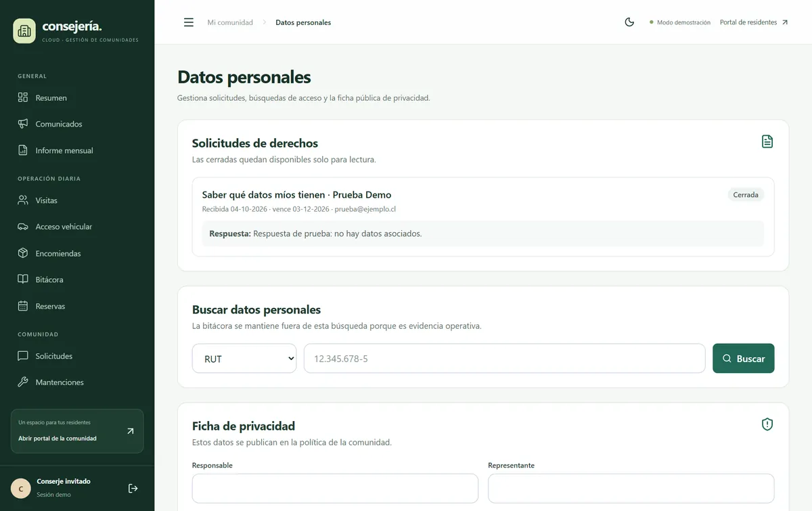Click the Informe mensual report icon
Viewport: 812px width, 511px height.
23,150
